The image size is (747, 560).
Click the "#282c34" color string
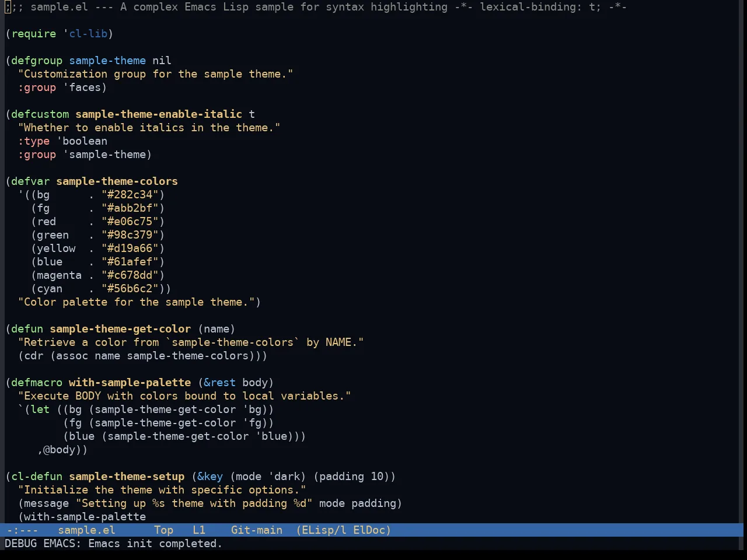pos(130,195)
